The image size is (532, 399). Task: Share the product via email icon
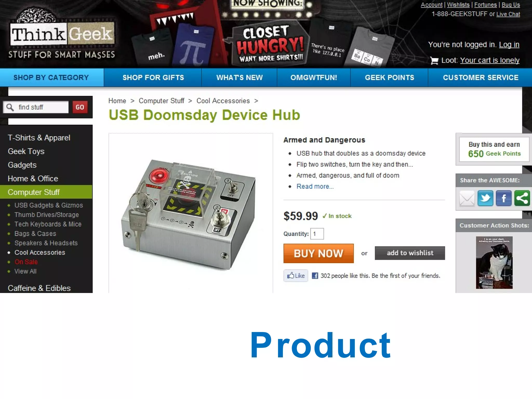coord(467,198)
